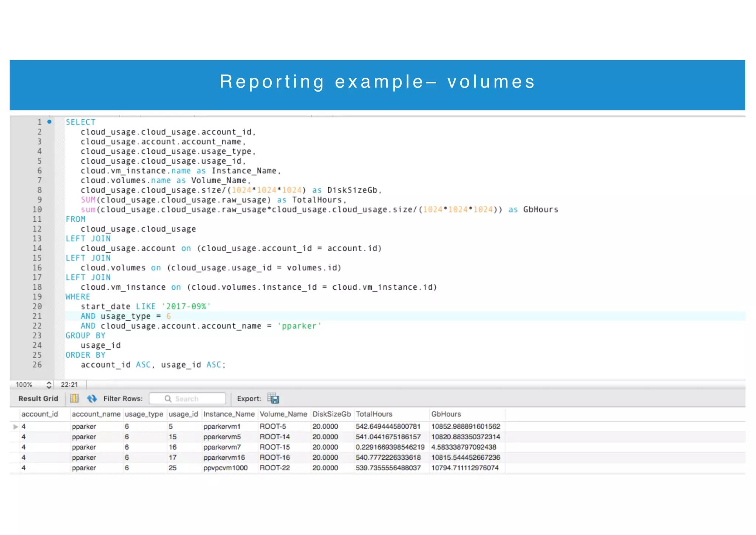Screen dimensions: 756x535
Task: Click the GbHours column header
Action: [x=446, y=414]
